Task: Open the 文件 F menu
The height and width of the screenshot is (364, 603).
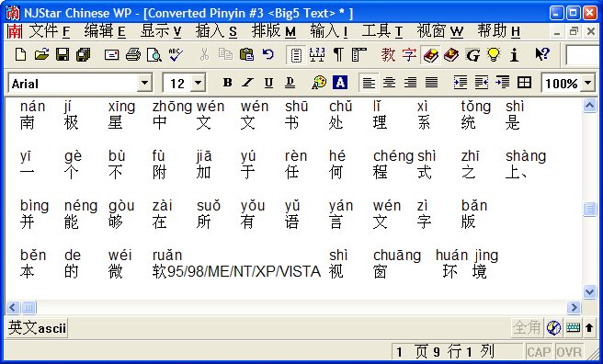Action: [x=50, y=30]
